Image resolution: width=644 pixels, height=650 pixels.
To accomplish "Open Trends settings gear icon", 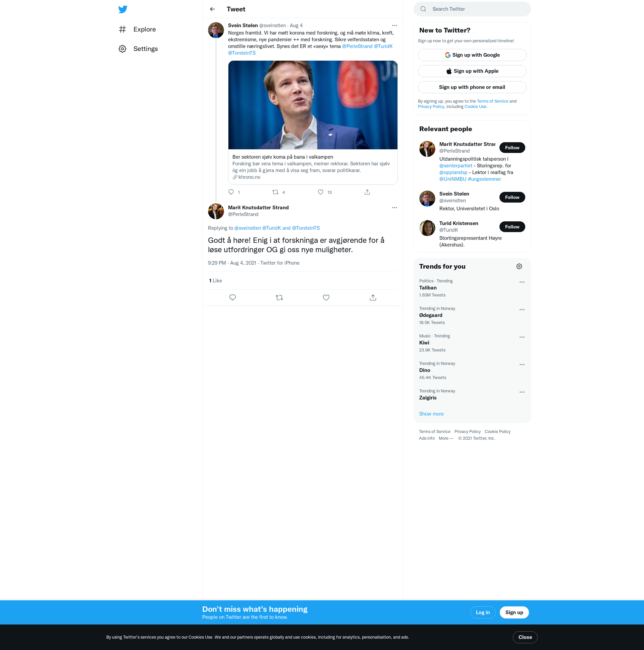I will pyautogui.click(x=519, y=266).
